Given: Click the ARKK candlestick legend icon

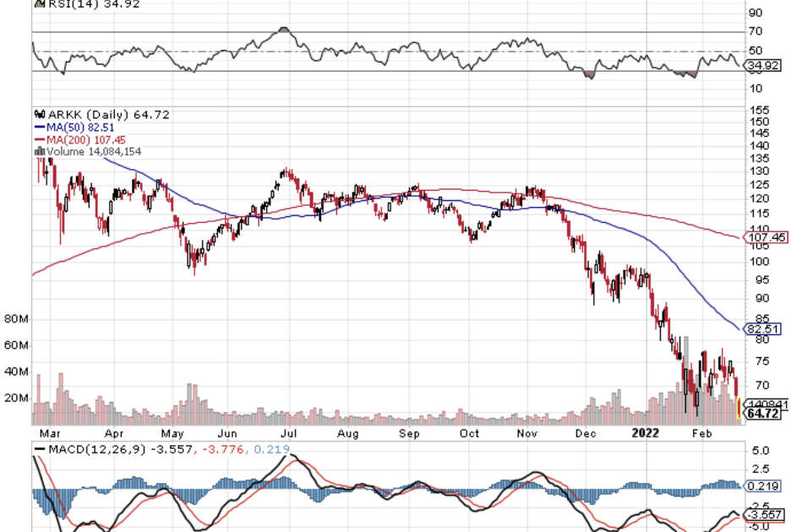Looking at the screenshot, I should (x=38, y=115).
